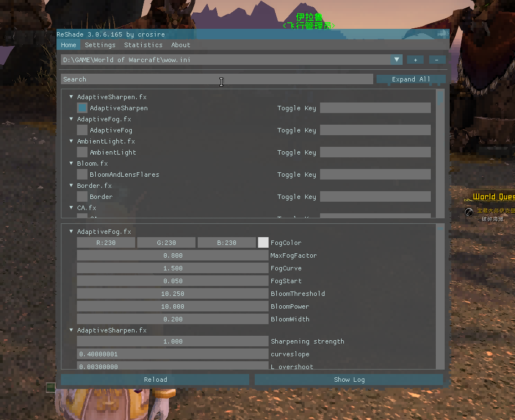Click the Show Log button
515x420 pixels.
tap(349, 380)
